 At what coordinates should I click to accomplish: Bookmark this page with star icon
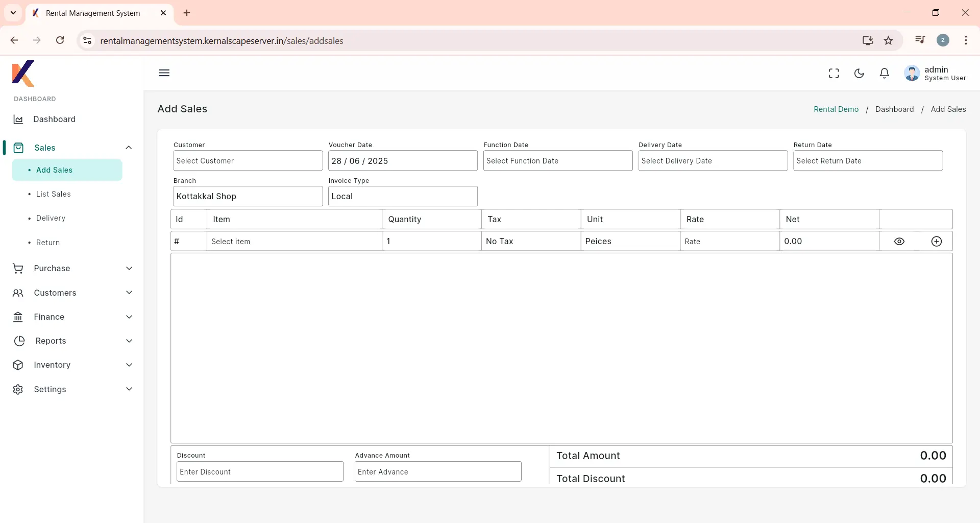pyautogui.click(x=889, y=40)
